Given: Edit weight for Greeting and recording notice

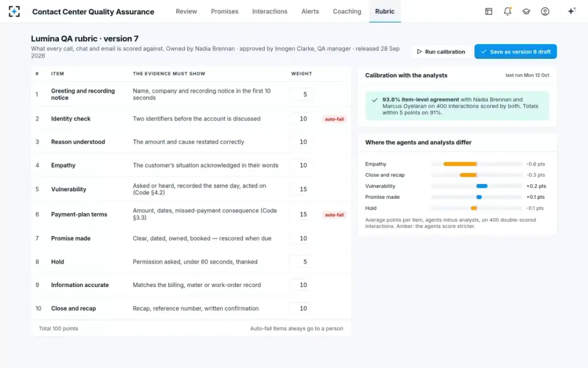Looking at the screenshot, I should (300, 94).
